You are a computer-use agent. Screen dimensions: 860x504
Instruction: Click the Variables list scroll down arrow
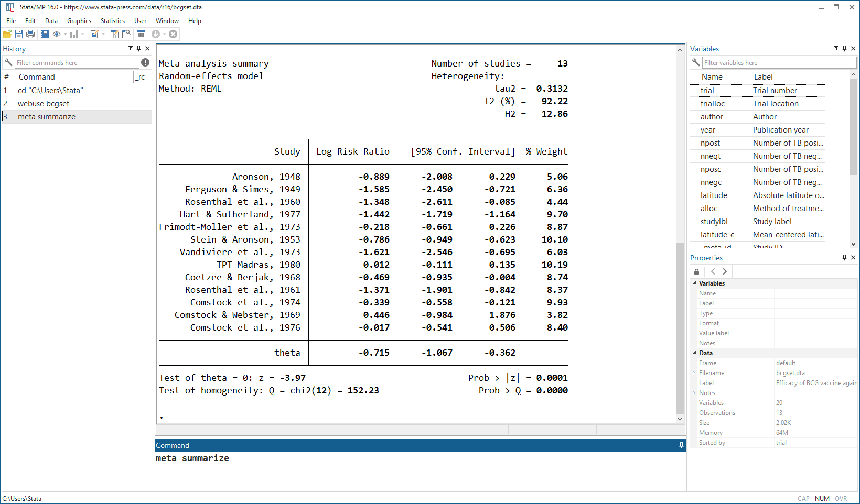point(853,244)
